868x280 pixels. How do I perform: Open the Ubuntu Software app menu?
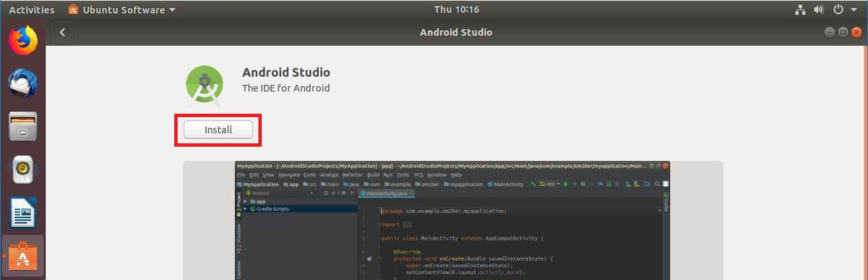122,9
